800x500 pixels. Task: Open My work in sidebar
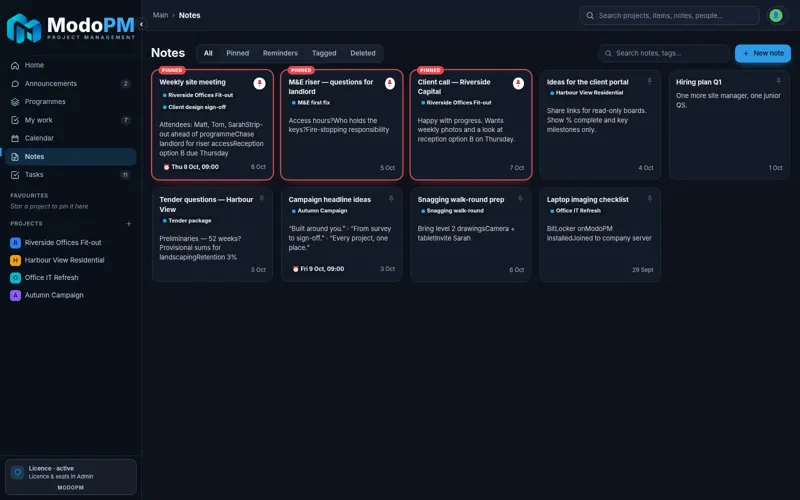tap(70, 120)
